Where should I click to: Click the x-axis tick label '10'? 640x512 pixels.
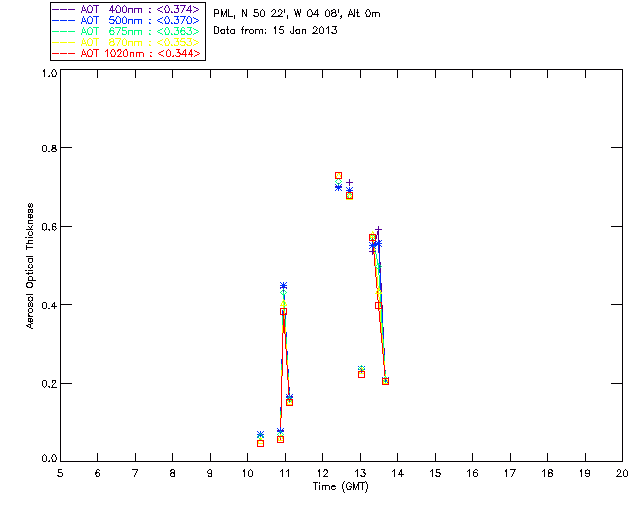click(248, 473)
